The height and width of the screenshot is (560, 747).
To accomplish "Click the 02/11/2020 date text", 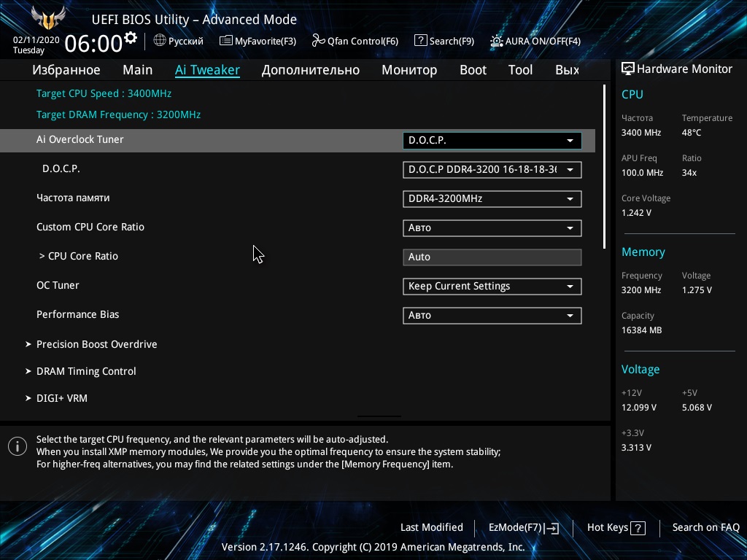I will click(36, 40).
